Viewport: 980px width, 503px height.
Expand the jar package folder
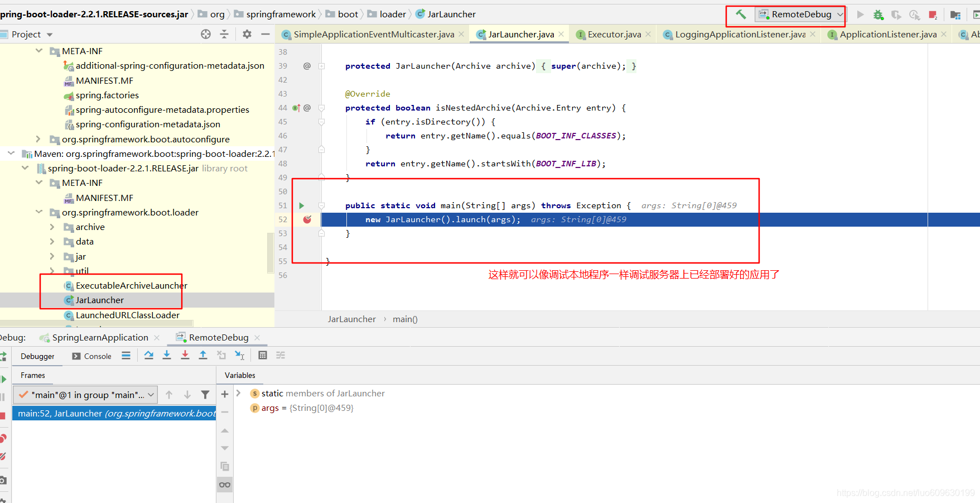point(52,256)
